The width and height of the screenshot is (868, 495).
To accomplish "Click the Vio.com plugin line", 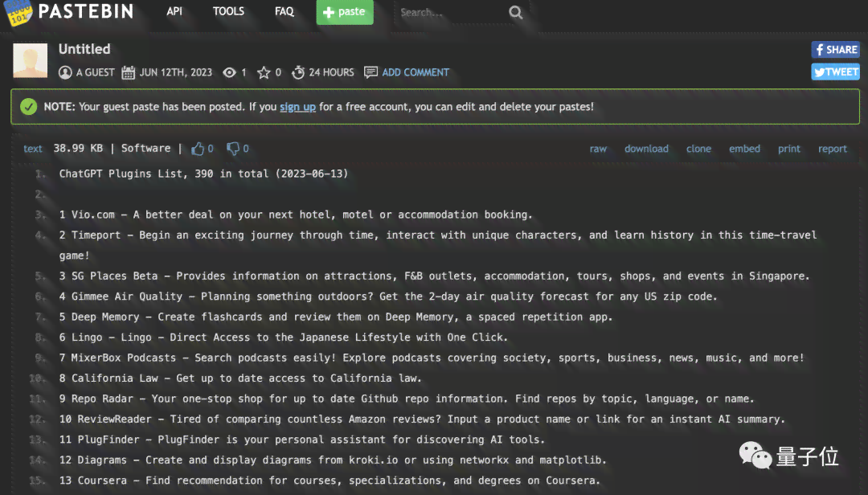I will click(x=296, y=215).
